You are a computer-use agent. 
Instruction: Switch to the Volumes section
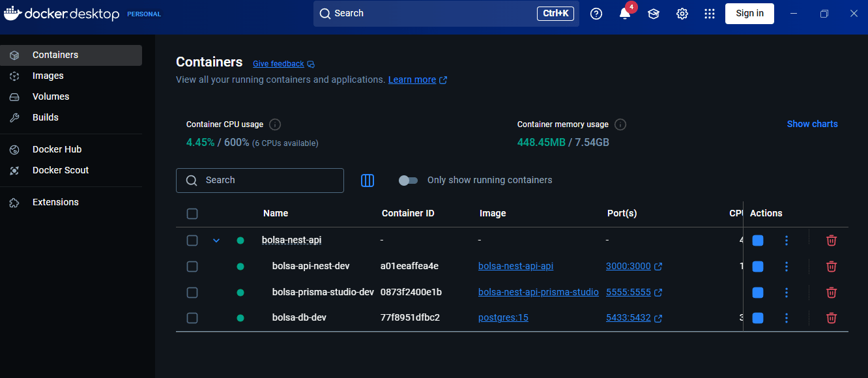(51, 96)
